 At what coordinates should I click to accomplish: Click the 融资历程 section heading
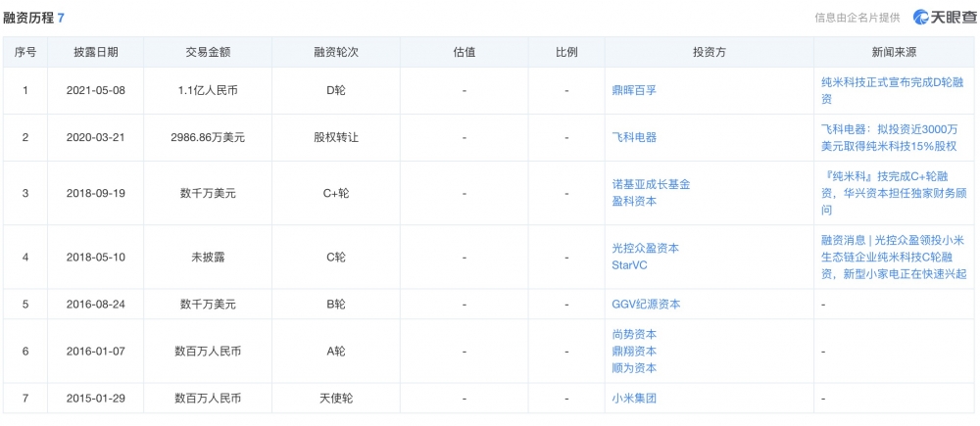28,18
